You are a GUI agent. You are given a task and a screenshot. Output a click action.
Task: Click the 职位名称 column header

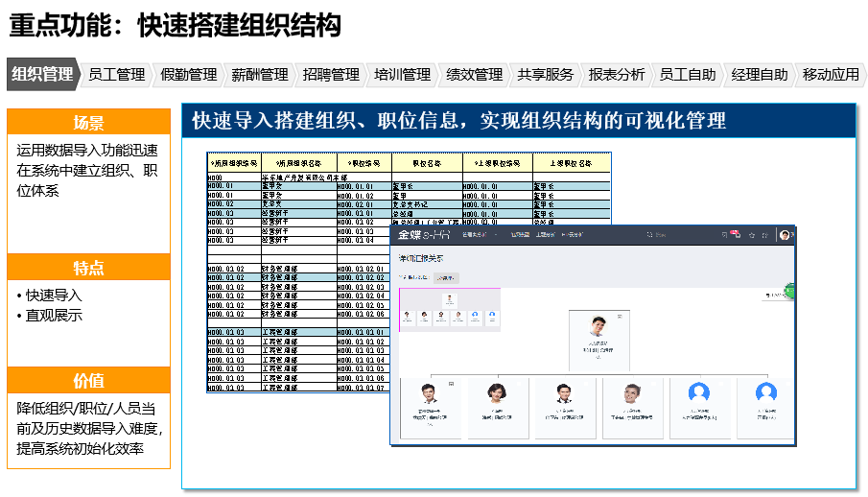click(x=428, y=163)
